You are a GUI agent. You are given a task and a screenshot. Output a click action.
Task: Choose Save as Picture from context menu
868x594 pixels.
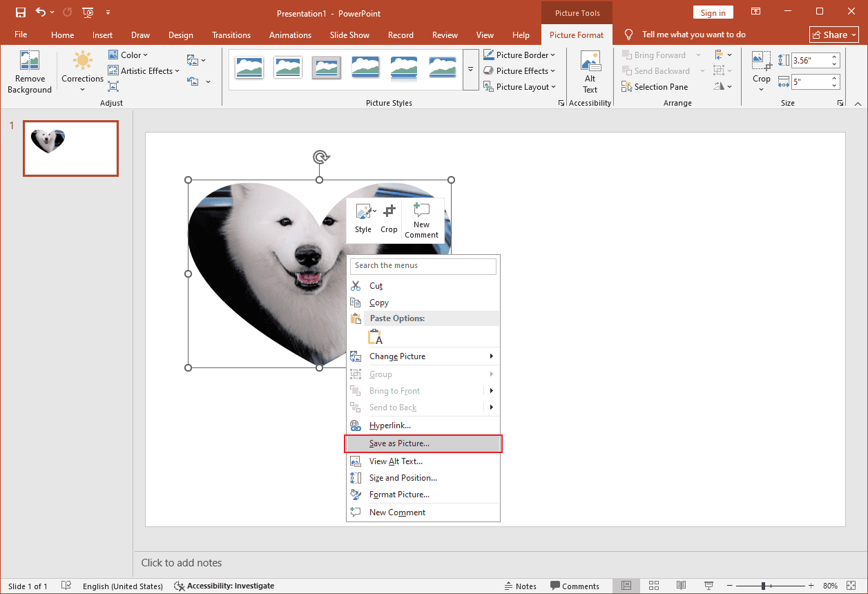[x=399, y=443]
